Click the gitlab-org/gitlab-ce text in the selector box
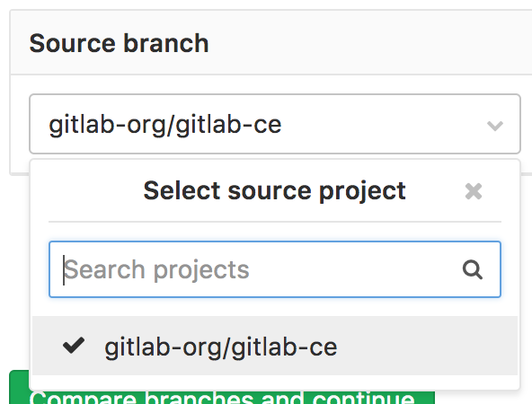The image size is (532, 404). point(165,125)
